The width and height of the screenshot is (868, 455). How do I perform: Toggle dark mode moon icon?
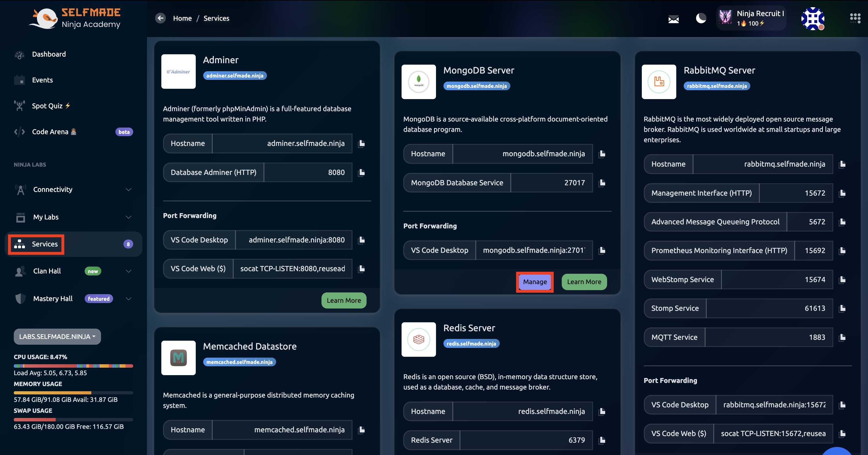[701, 18]
